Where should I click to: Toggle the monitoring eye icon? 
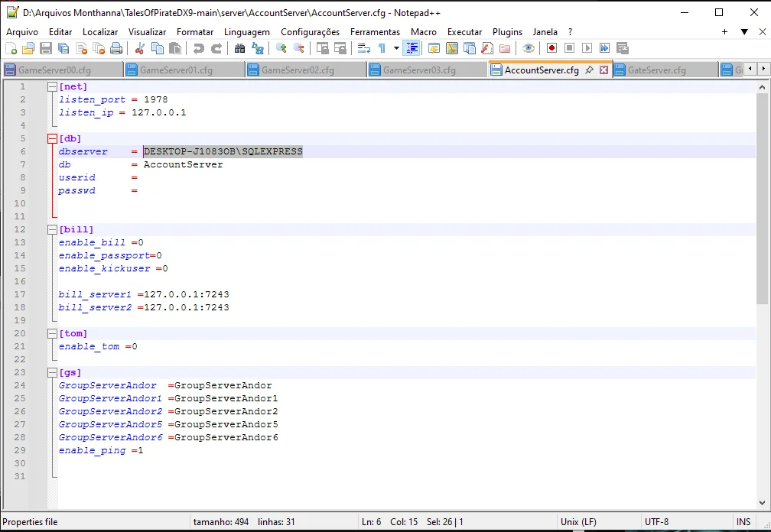tap(528, 48)
